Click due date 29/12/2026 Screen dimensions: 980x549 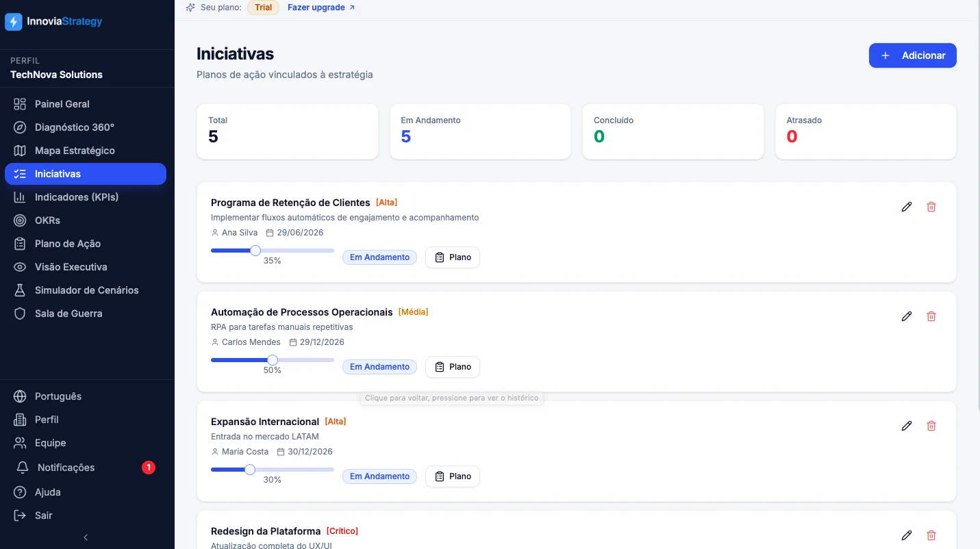pos(322,342)
